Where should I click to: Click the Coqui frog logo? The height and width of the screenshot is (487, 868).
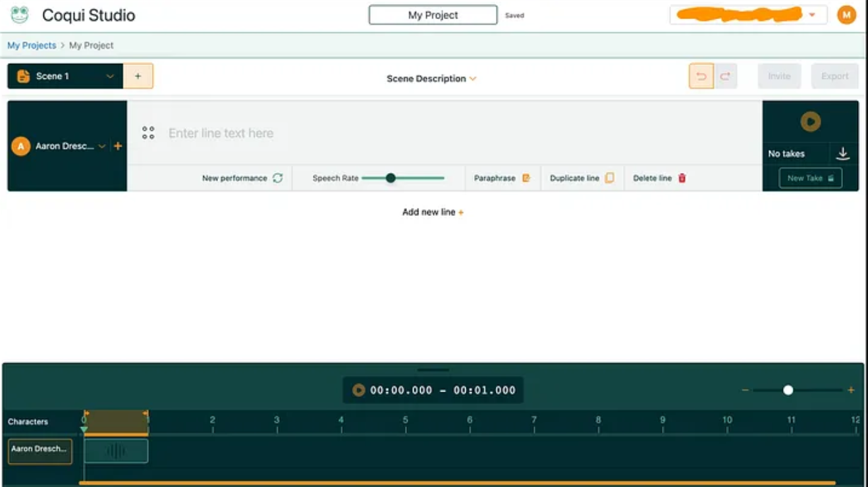[x=20, y=14]
